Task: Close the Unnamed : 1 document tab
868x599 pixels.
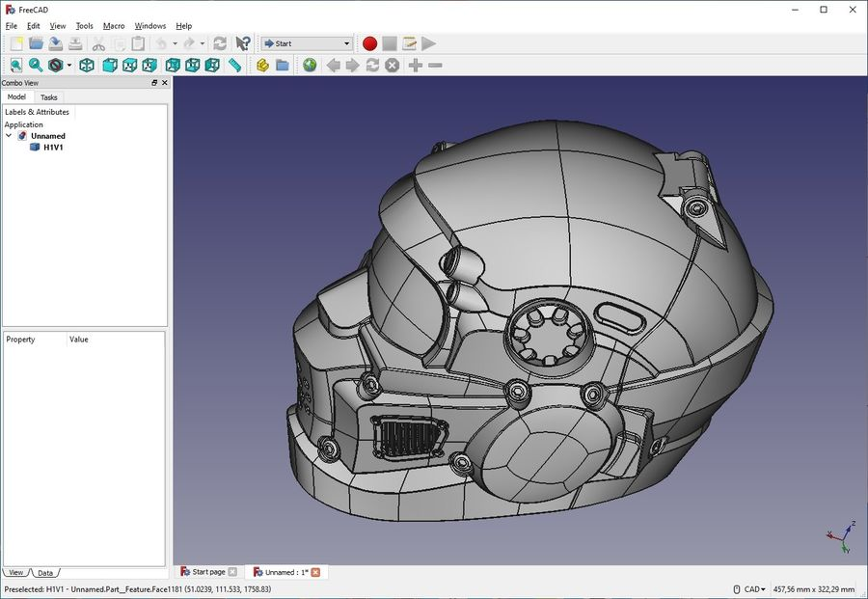Action: pyautogui.click(x=314, y=572)
